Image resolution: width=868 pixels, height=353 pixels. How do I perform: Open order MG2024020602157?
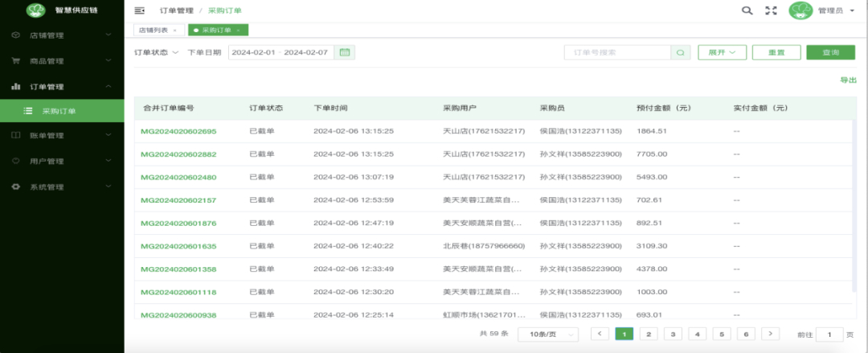(x=178, y=200)
